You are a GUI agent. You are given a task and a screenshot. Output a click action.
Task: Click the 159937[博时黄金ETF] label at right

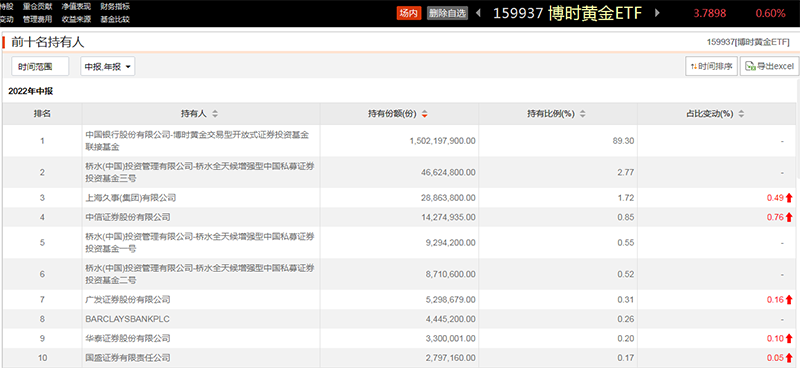pyautogui.click(x=748, y=42)
